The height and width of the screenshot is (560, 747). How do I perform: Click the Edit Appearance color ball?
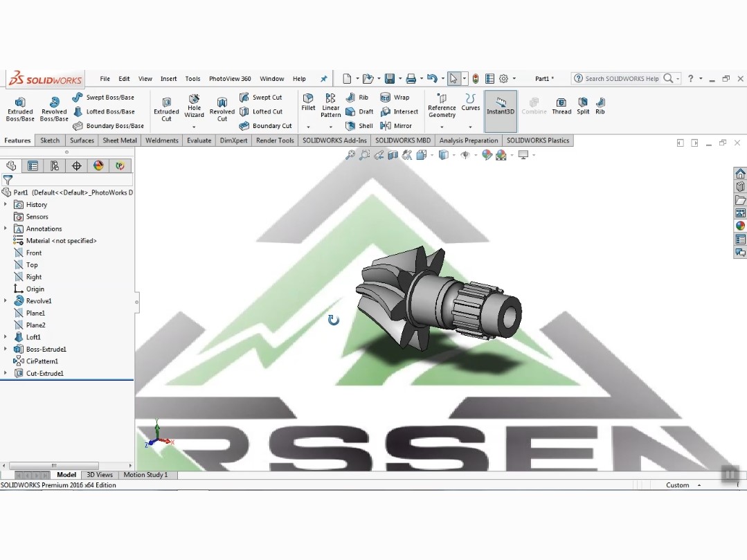pyautogui.click(x=487, y=155)
